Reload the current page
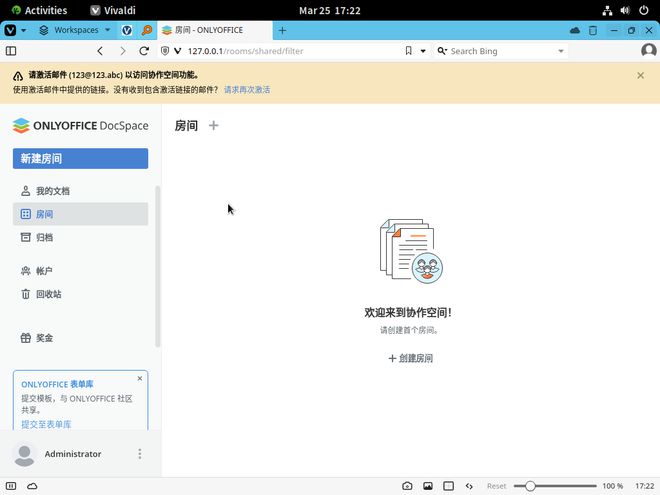660x495 pixels. point(145,51)
